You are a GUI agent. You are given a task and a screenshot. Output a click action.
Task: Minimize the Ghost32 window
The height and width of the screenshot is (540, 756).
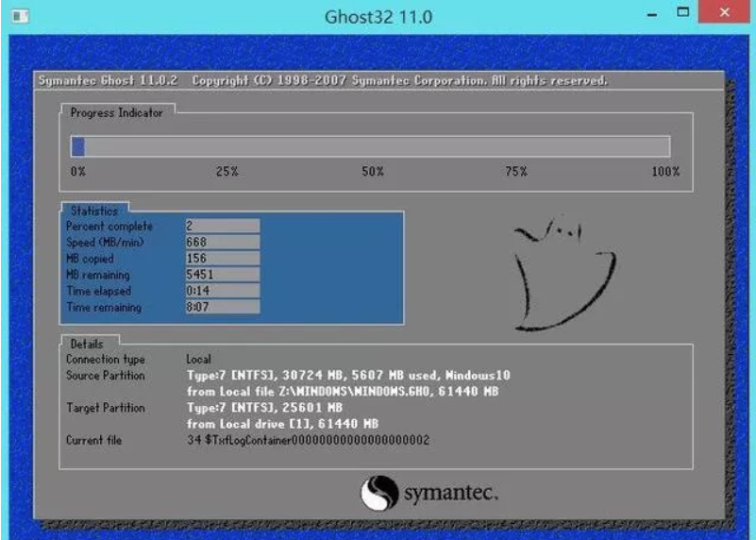[x=651, y=14]
